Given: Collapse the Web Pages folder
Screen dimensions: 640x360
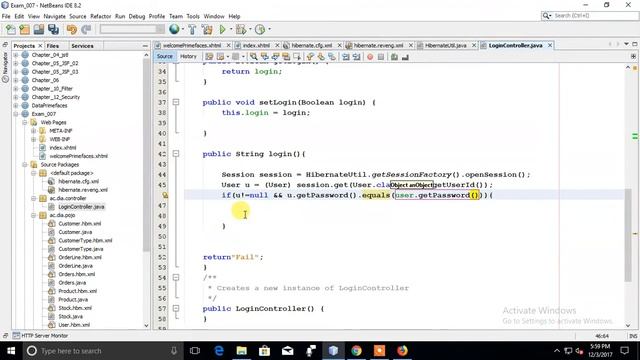Looking at the screenshot, I should tap(25, 122).
